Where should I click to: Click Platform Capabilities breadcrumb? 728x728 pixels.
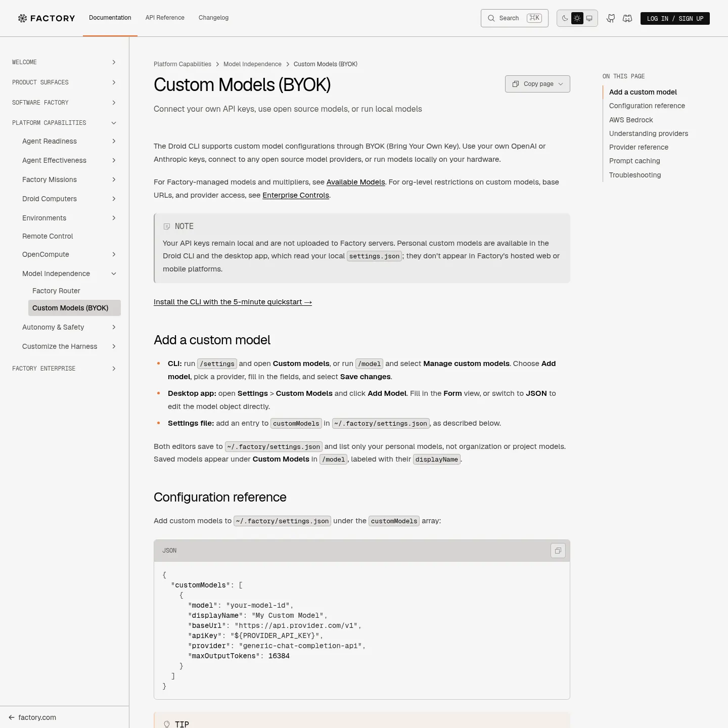[183, 64]
